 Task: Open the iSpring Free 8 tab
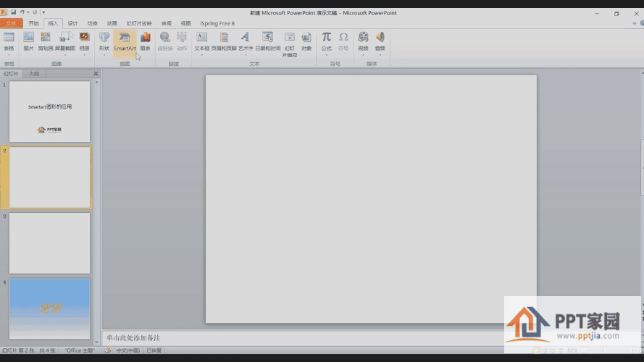click(x=217, y=23)
